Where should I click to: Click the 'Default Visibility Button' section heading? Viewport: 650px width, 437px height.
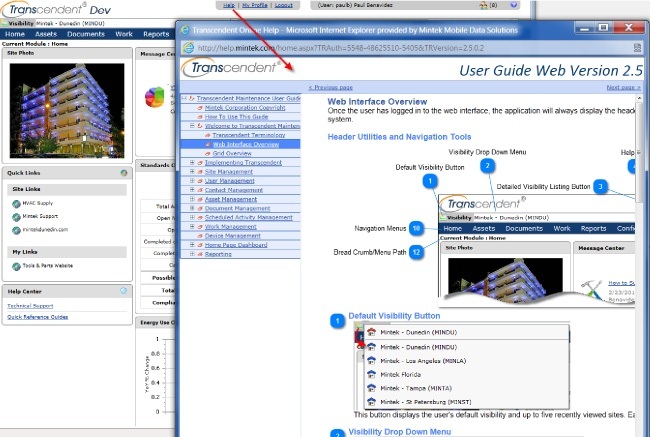pyautogui.click(x=394, y=316)
